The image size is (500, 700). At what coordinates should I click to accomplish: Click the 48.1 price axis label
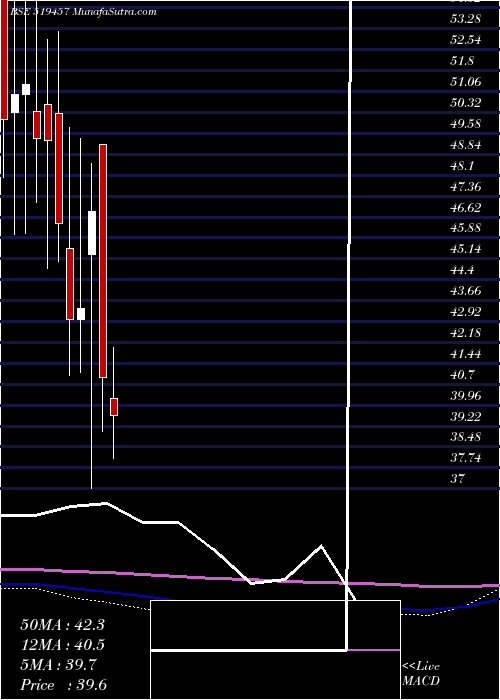(462, 166)
